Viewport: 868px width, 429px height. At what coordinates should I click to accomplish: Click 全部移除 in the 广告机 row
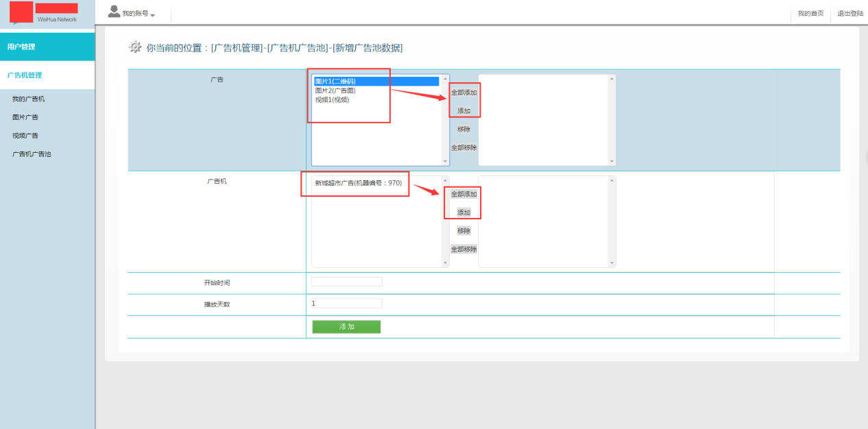point(463,249)
